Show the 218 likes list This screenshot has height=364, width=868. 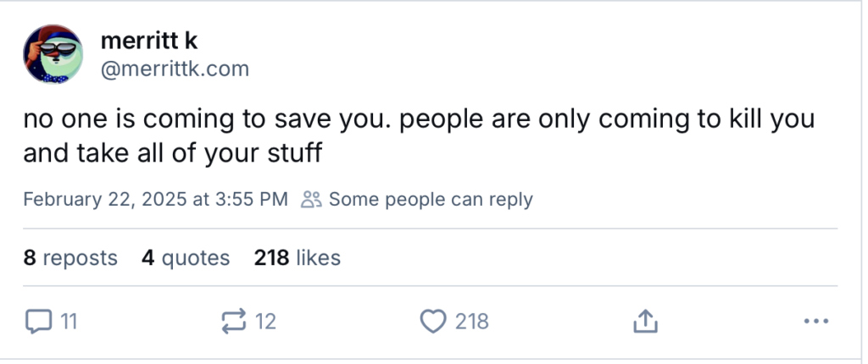click(x=297, y=257)
